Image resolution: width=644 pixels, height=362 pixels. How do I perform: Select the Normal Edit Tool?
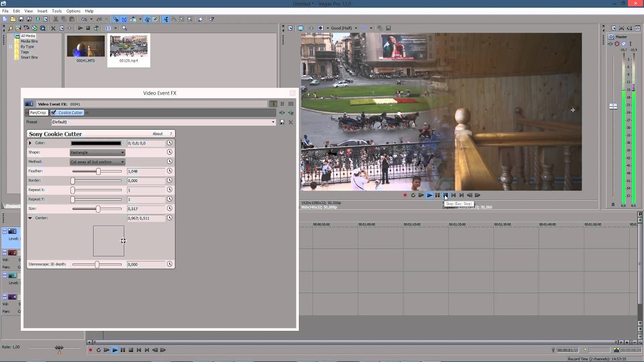click(166, 19)
